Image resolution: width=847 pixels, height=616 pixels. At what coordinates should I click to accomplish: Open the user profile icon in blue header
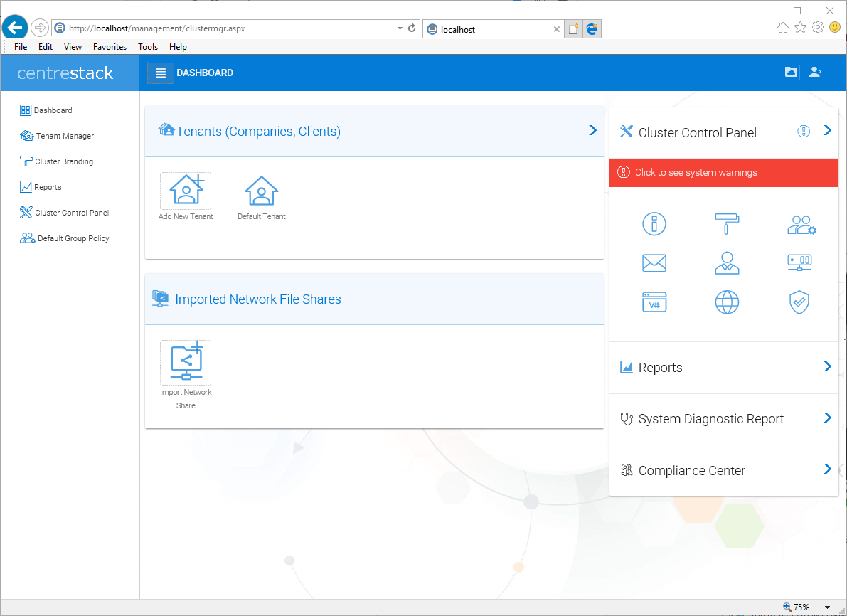pyautogui.click(x=815, y=72)
